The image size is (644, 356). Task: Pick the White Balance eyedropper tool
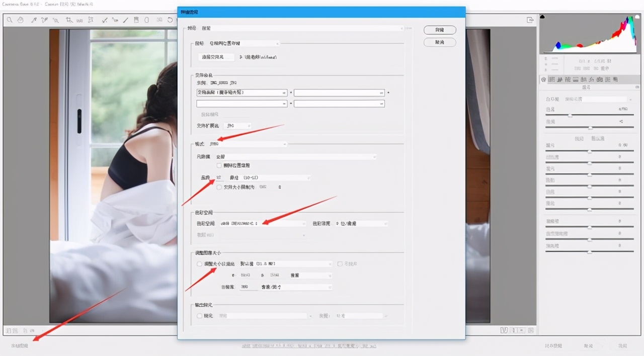[x=34, y=20]
